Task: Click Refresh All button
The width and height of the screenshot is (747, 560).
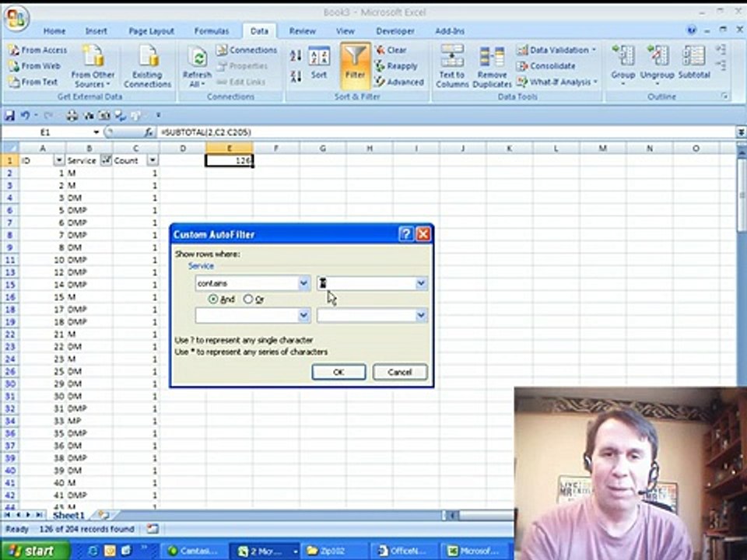Action: 197,66
